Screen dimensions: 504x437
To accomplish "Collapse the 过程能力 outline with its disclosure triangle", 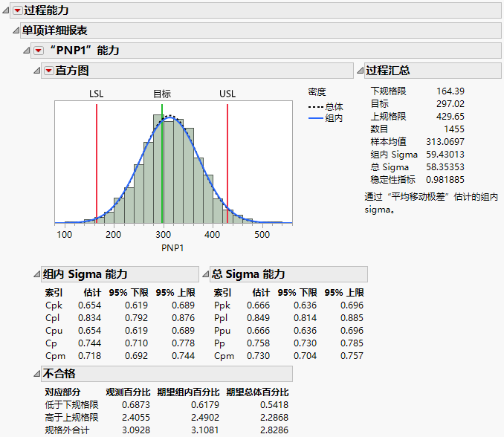I will pos(6,10).
